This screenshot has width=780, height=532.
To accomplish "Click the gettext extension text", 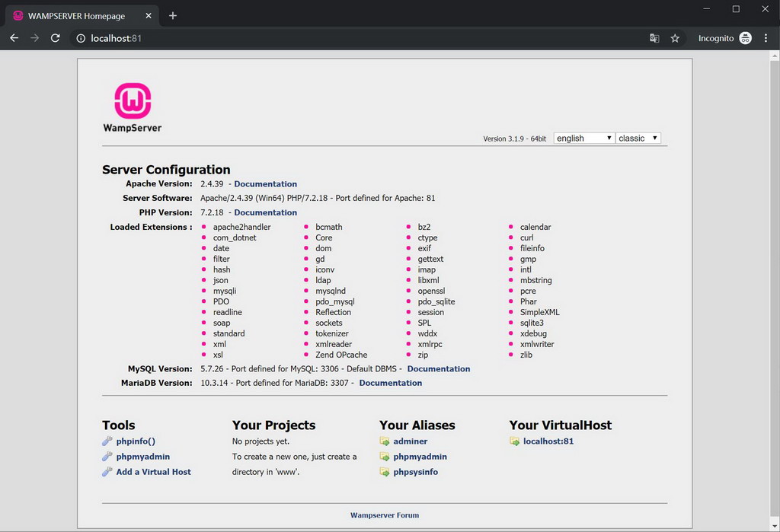I will coord(430,259).
